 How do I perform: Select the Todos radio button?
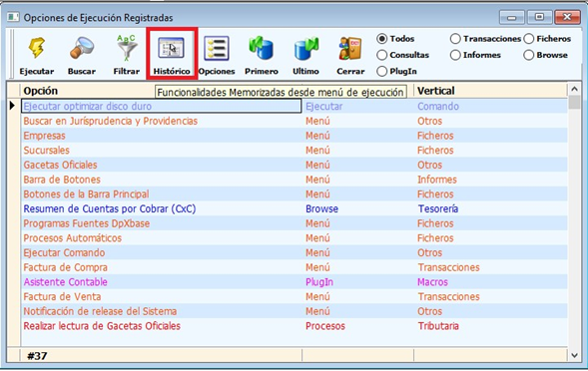381,39
